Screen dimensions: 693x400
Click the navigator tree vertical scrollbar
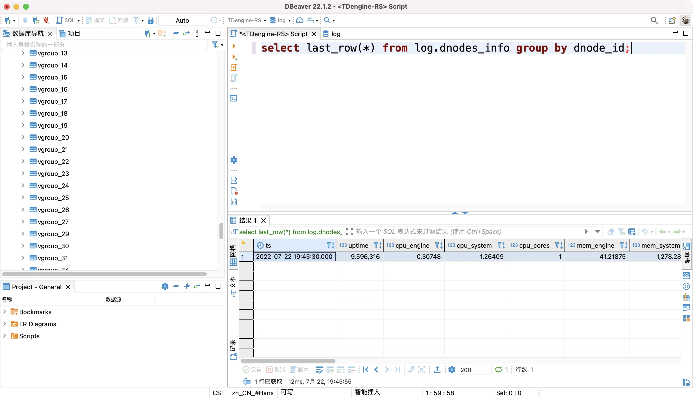pyautogui.click(x=221, y=231)
